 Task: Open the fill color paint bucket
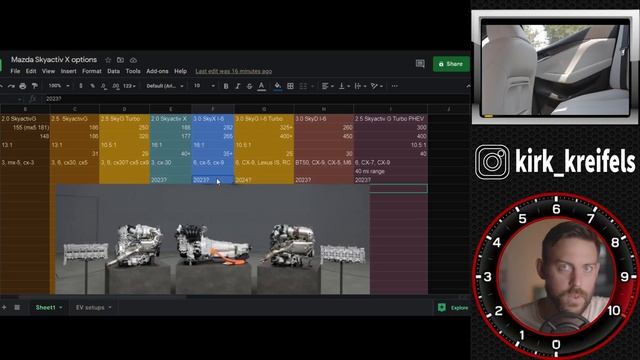(278, 86)
